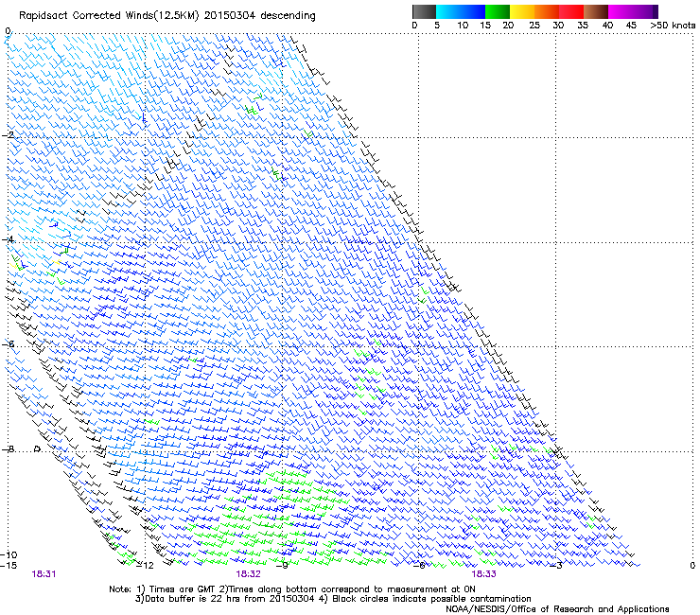700x615 pixels.
Task: Click the 18:31 pass time label
Action: point(44,574)
